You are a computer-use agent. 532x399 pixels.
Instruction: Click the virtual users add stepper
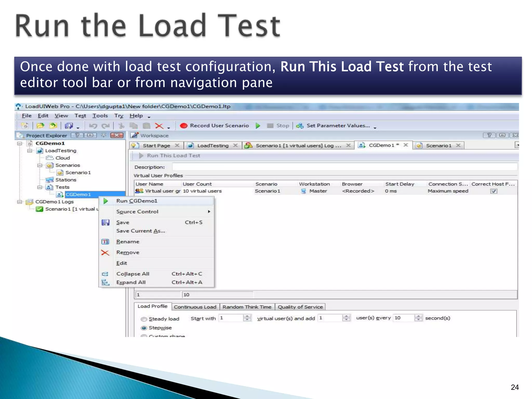(x=346, y=318)
